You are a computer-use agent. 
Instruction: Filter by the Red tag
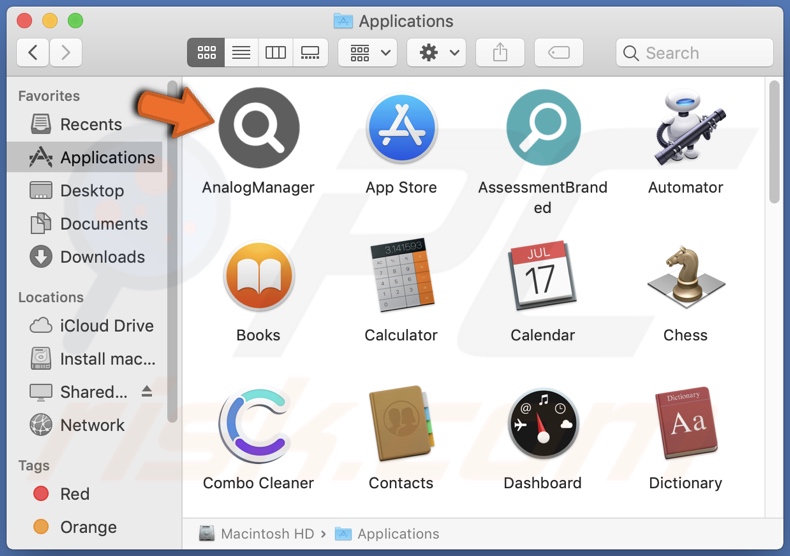click(85, 494)
